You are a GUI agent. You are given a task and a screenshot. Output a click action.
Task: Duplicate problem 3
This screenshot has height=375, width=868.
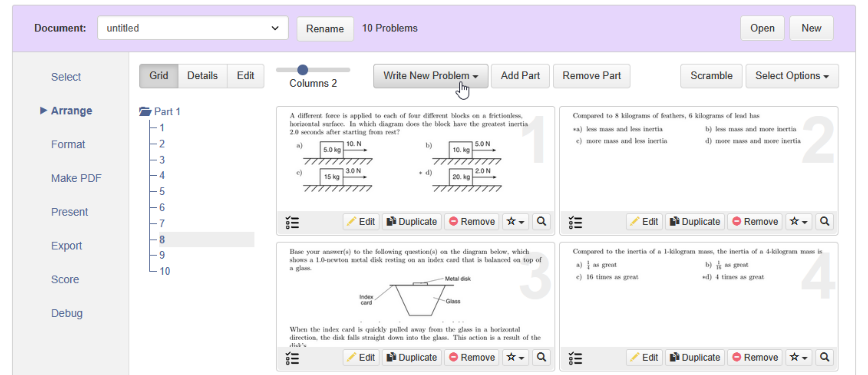pos(411,358)
